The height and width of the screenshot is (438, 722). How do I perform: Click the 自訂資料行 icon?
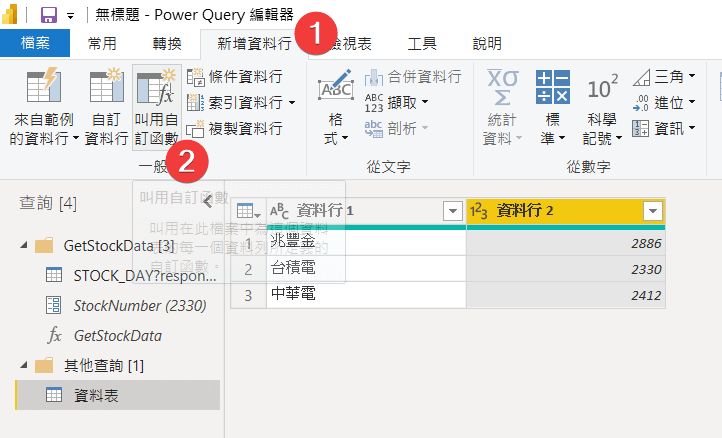[105, 89]
